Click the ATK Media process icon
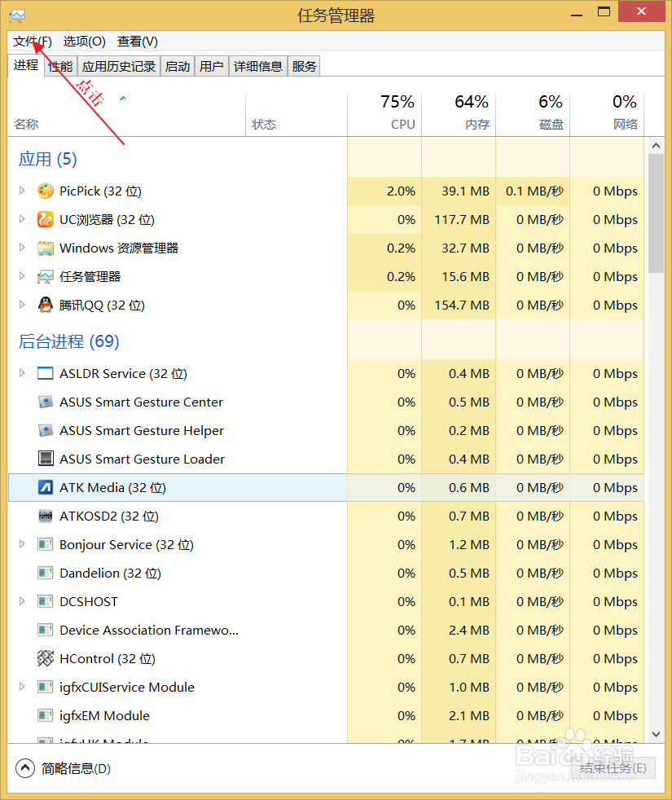The image size is (672, 800). (46, 487)
